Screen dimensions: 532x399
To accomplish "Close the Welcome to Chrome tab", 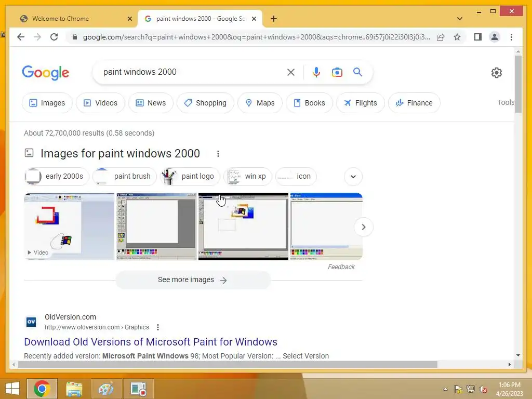I will (129, 19).
